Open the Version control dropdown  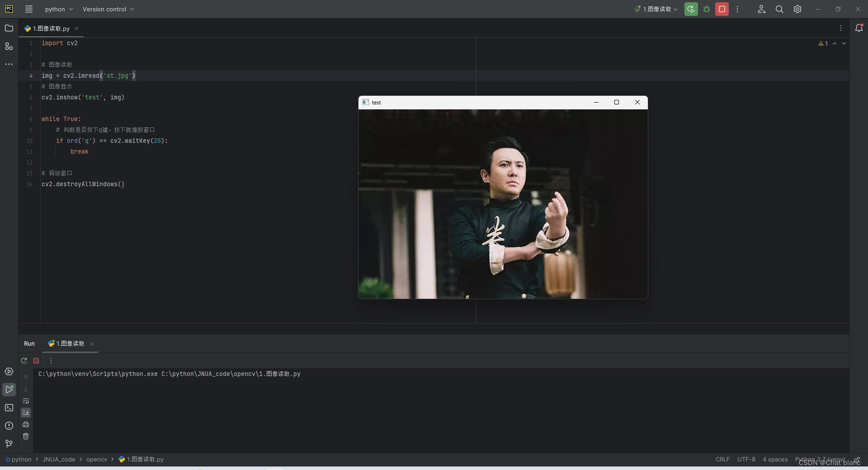(x=108, y=9)
